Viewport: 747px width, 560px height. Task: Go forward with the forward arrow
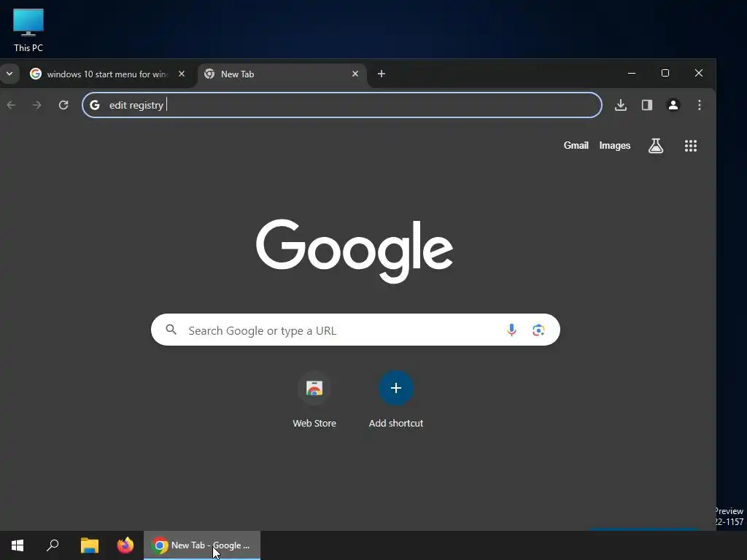click(36, 105)
